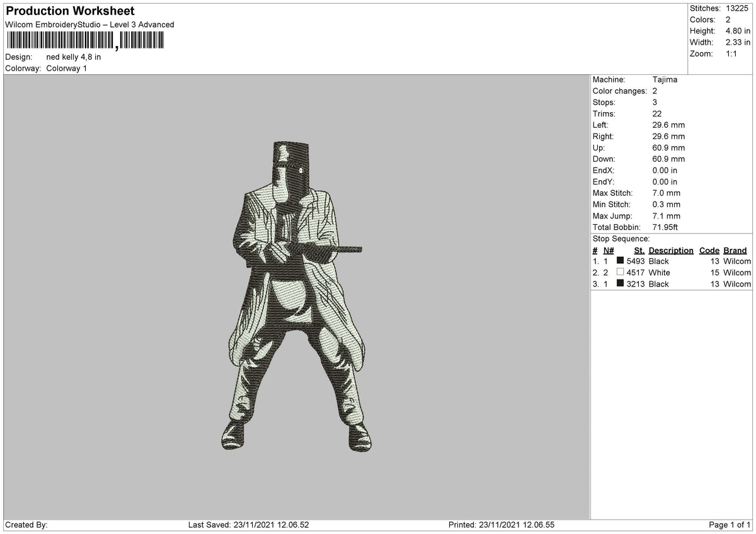Click the St. column header
756x534 pixels.
[x=639, y=250]
